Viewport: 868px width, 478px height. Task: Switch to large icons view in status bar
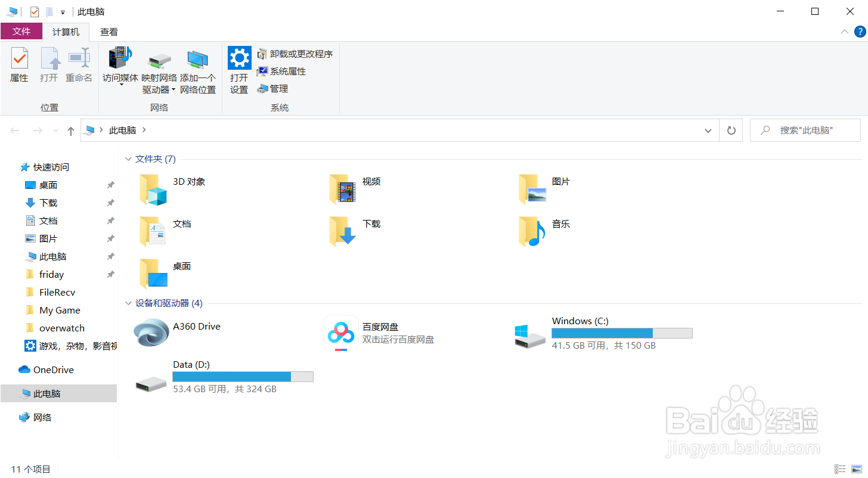pyautogui.click(x=856, y=470)
